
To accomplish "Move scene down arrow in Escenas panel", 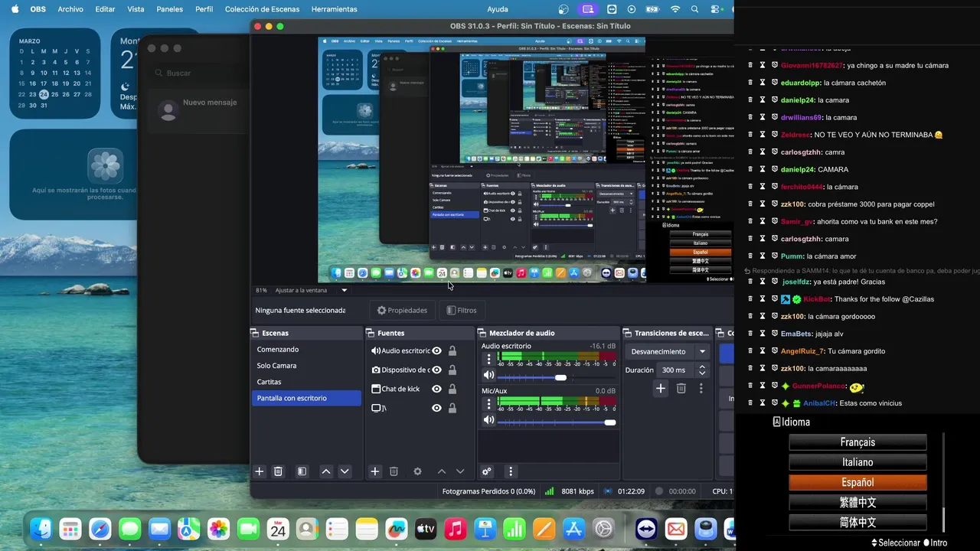I will point(345,471).
